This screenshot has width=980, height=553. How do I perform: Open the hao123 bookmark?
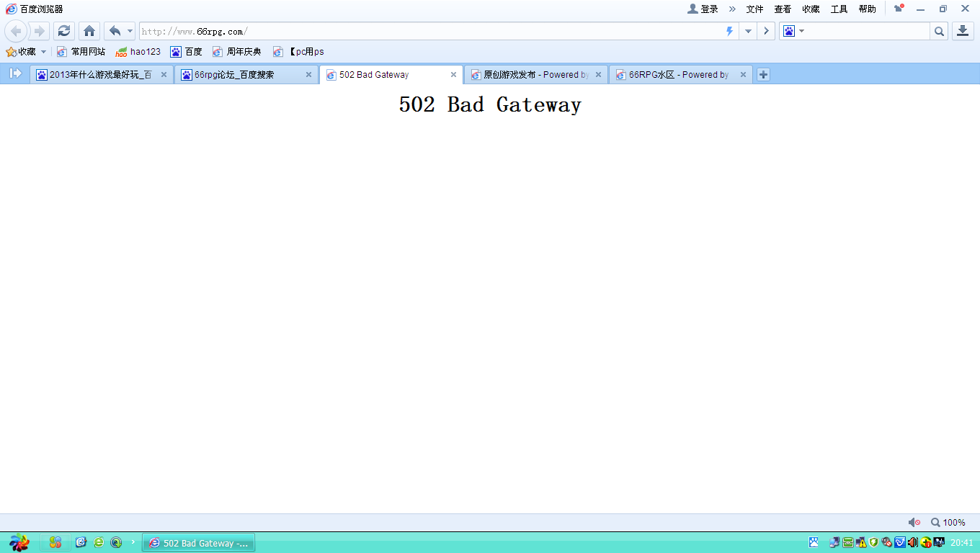tap(138, 52)
